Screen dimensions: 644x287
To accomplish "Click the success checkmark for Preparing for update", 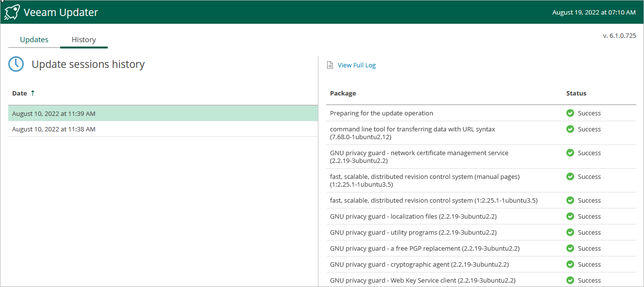I will [570, 113].
